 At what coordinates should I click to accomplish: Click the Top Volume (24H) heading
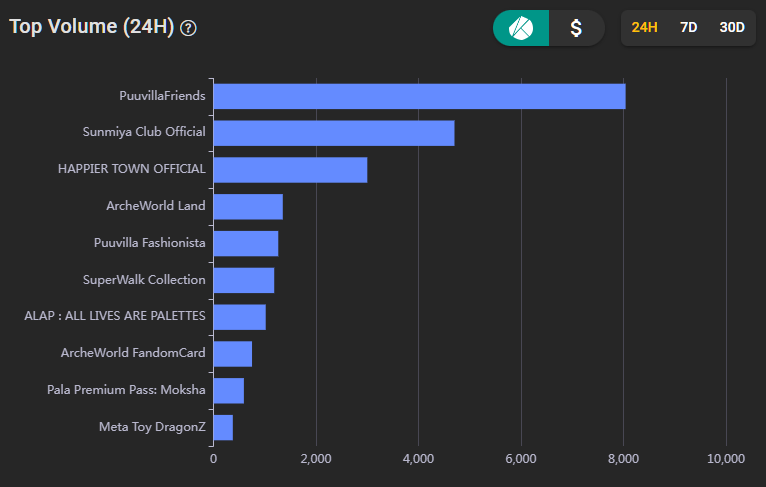[x=92, y=27]
